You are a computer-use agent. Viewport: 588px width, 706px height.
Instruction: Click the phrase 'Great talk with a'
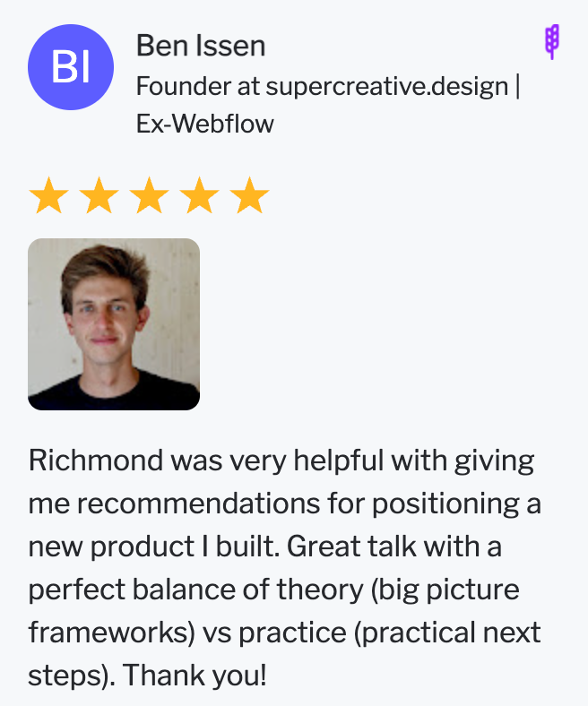(x=394, y=547)
